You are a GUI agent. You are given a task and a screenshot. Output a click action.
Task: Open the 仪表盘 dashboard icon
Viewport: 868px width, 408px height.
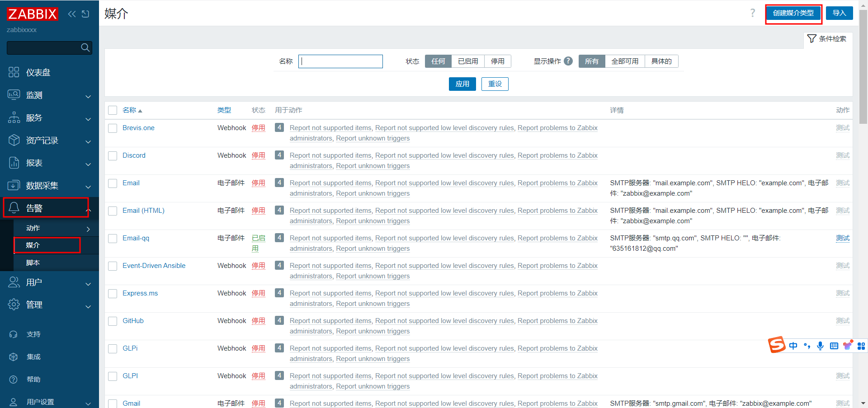click(x=14, y=72)
